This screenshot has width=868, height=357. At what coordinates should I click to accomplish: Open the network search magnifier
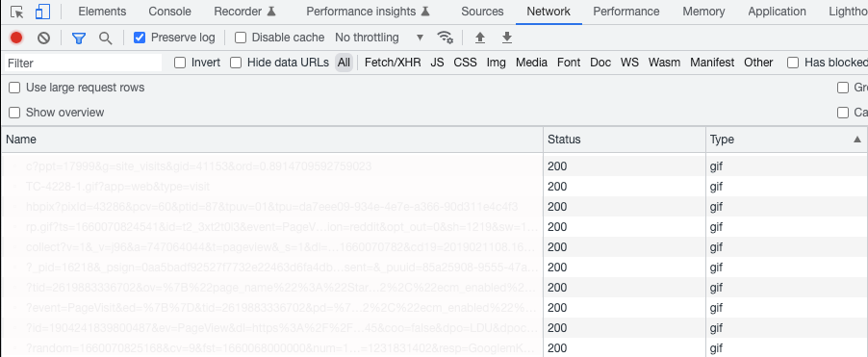pos(105,38)
